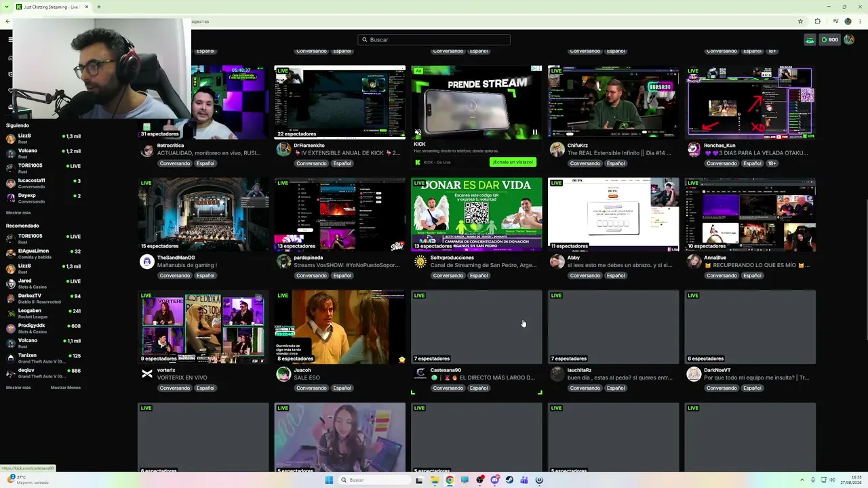Open ElAguaLimon recommended channel
The height and width of the screenshot is (488, 868).
[x=43, y=253]
